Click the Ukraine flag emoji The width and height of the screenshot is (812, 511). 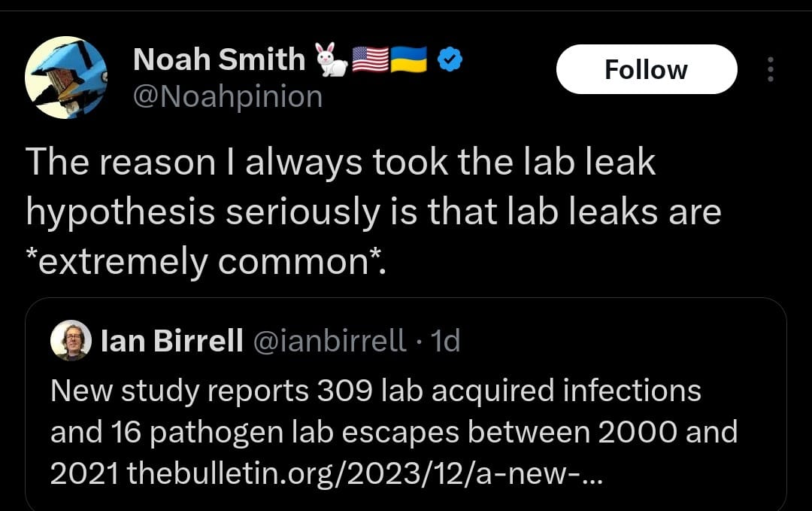[x=408, y=59]
